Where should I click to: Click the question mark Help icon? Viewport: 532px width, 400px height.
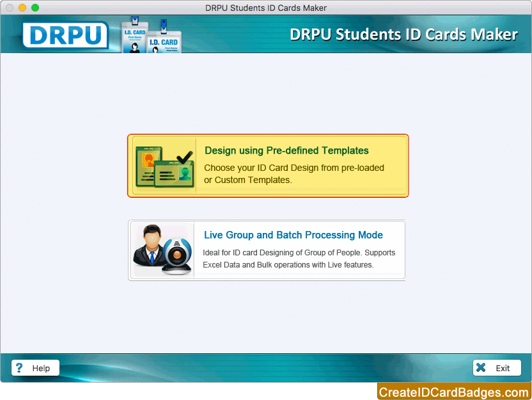point(19,368)
